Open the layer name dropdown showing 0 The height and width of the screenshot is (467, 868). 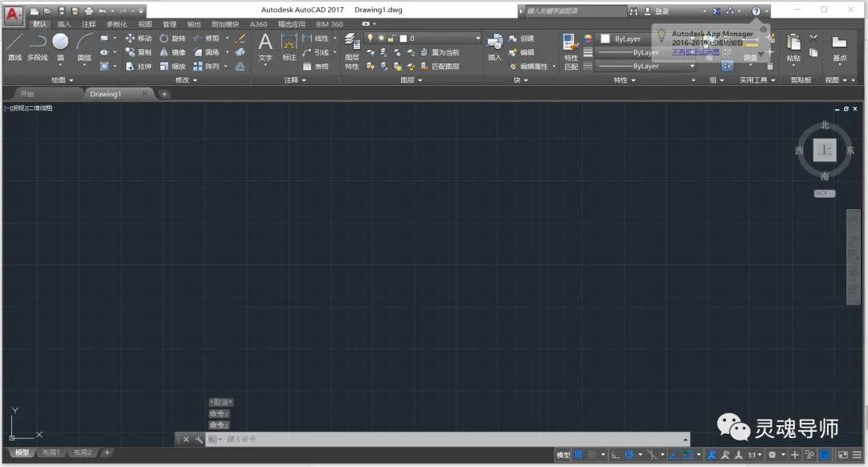(x=423, y=38)
